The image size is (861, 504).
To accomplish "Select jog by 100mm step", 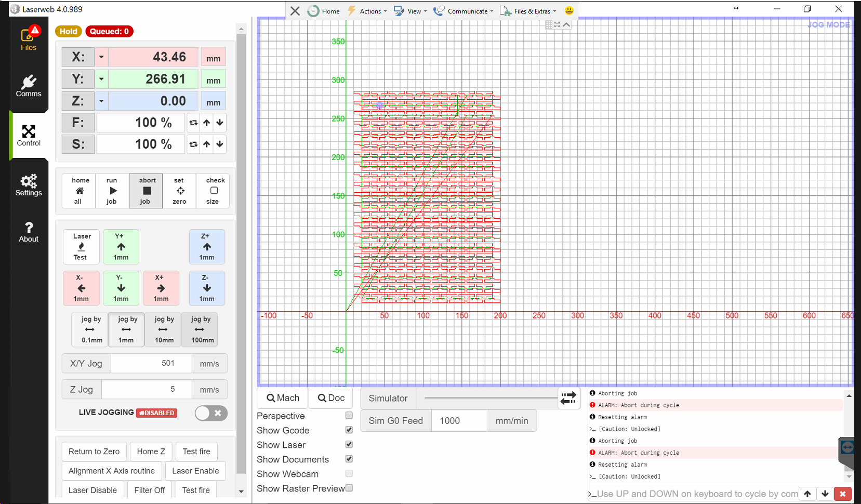I will 200,329.
